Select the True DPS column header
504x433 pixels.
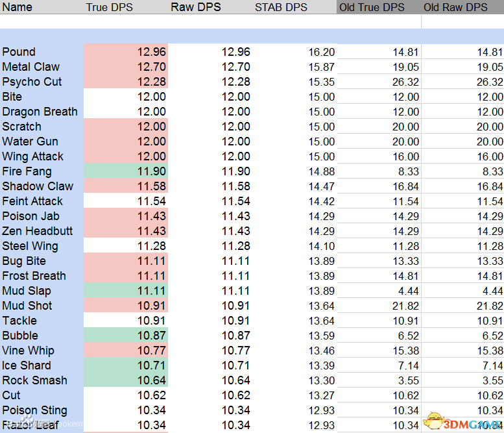click(x=110, y=7)
